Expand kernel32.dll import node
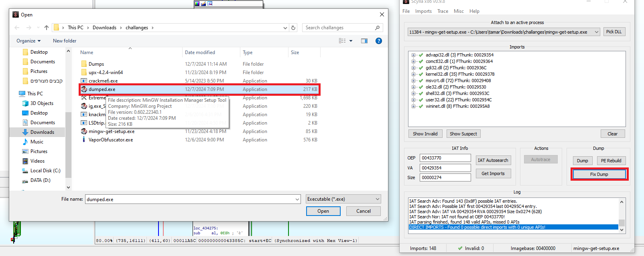 point(413,75)
